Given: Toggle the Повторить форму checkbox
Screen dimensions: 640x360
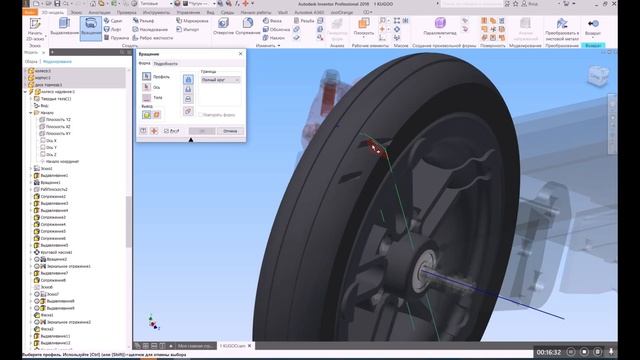Looking at the screenshot, I should 200,115.
